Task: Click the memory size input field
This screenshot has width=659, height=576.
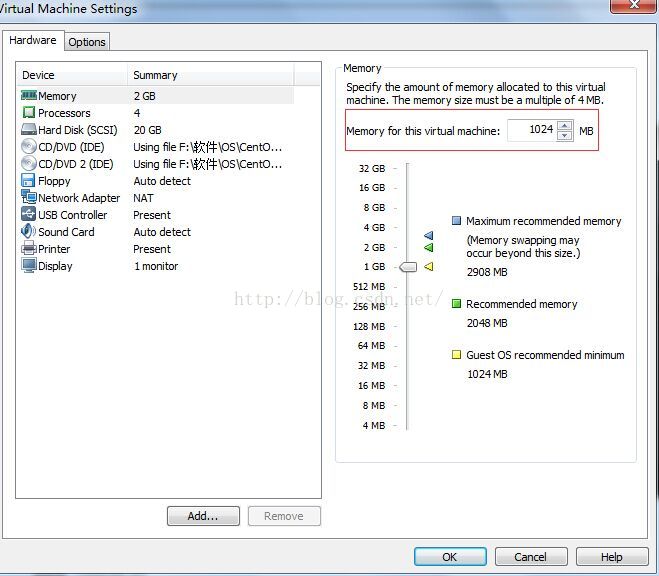Action: [531, 131]
